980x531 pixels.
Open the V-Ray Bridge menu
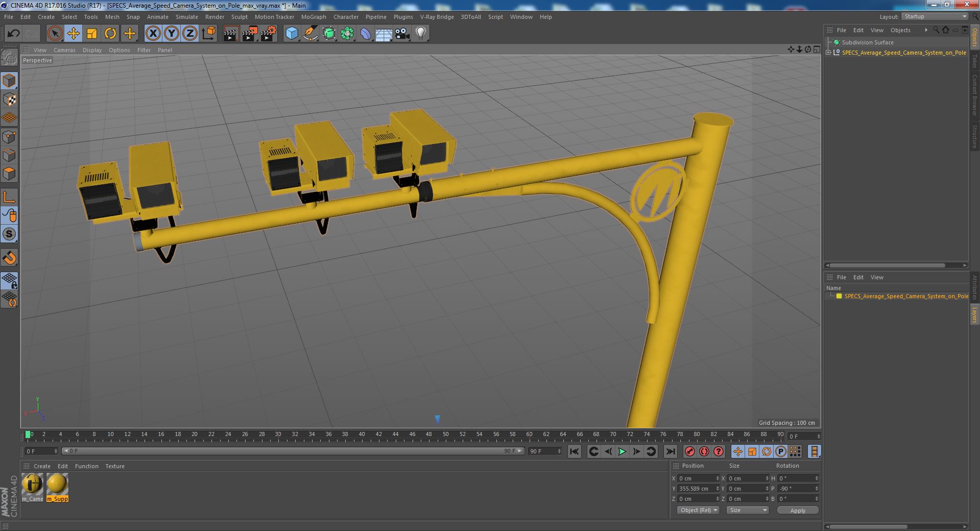pyautogui.click(x=437, y=17)
